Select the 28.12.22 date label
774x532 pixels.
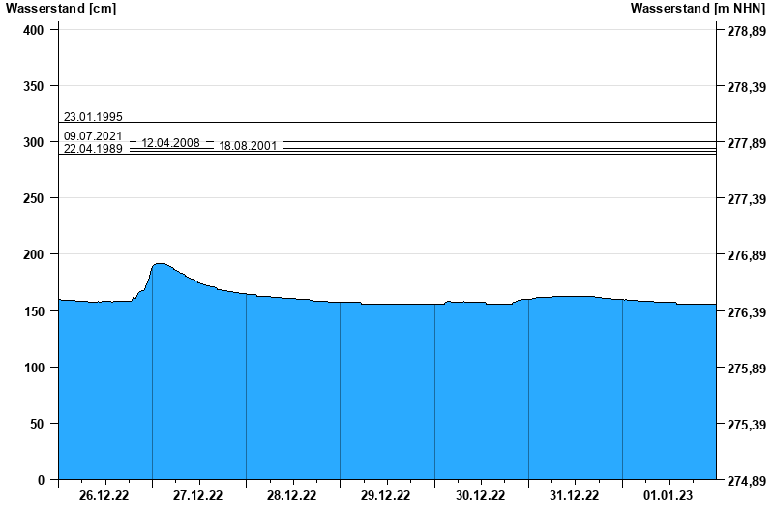[x=292, y=496]
